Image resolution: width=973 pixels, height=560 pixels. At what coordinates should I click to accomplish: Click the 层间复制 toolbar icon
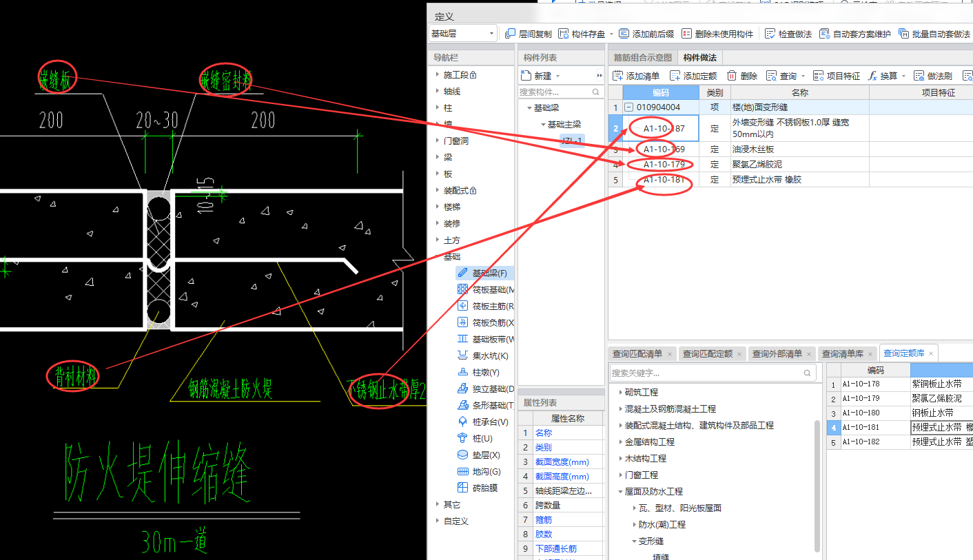pyautogui.click(x=511, y=34)
